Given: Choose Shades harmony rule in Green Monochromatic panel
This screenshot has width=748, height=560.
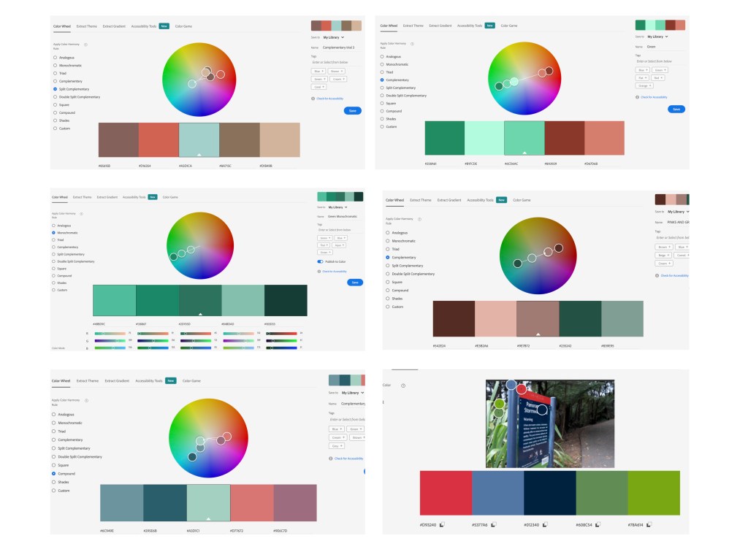Looking at the screenshot, I should click(54, 283).
